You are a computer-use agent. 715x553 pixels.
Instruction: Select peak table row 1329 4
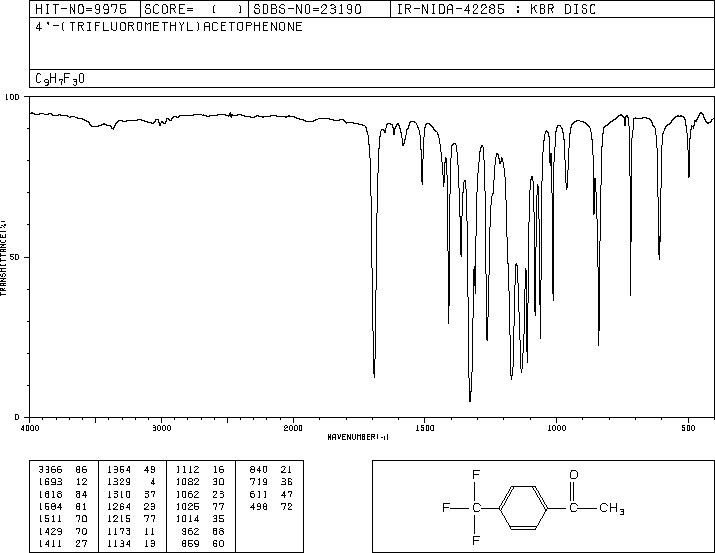coord(132,482)
